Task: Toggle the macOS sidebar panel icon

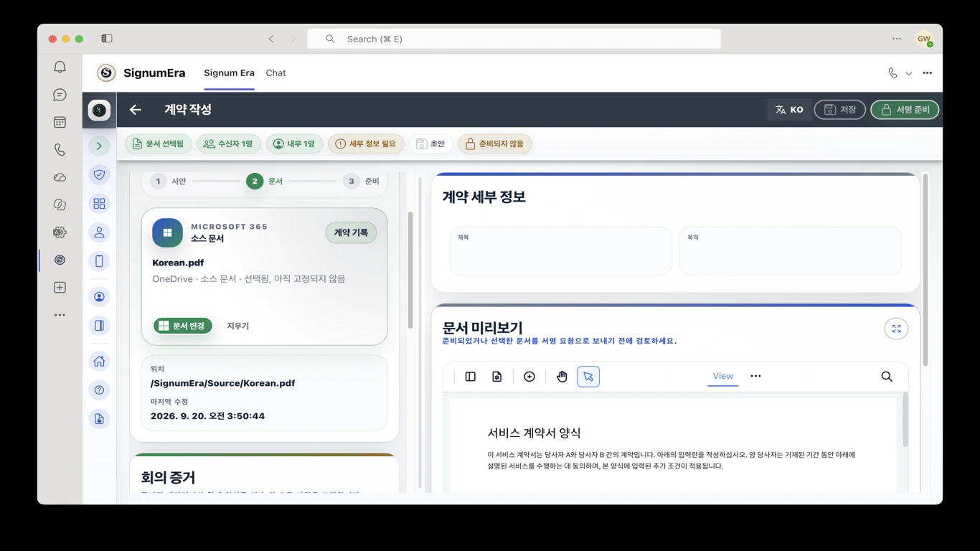Action: point(107,39)
